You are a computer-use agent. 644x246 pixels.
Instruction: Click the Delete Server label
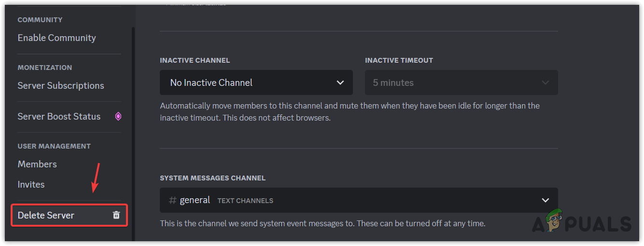point(46,215)
